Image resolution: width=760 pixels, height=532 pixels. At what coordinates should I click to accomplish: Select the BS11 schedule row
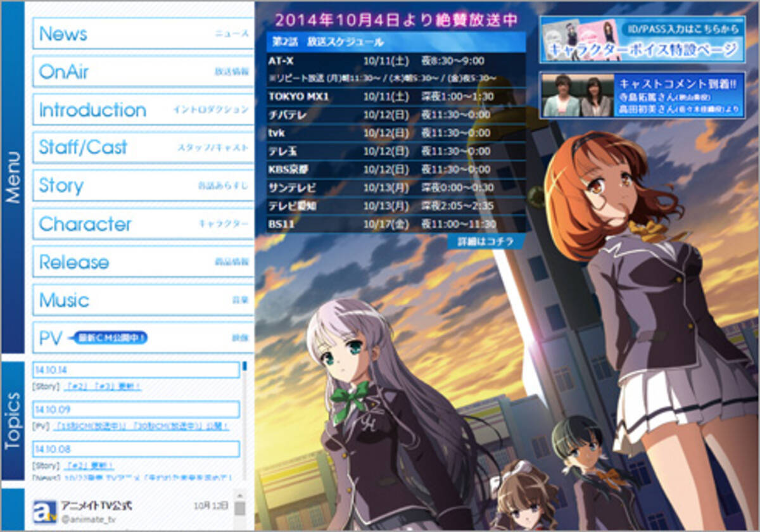(x=396, y=225)
